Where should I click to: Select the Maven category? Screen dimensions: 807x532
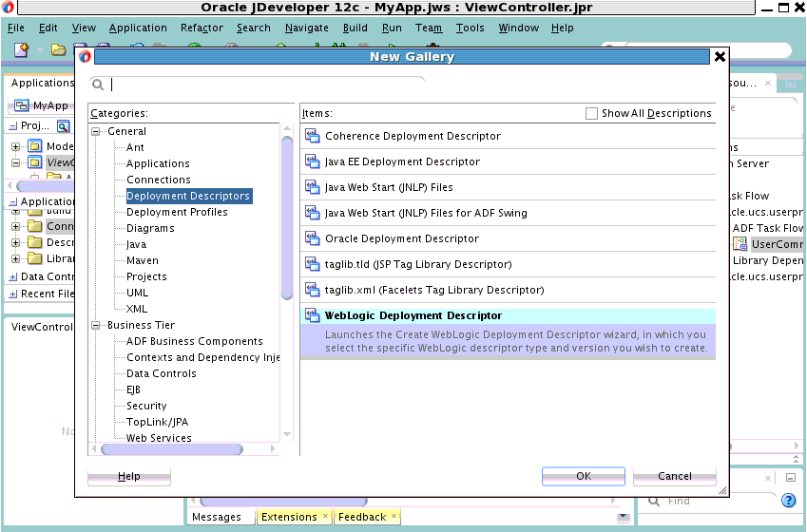[143, 260]
